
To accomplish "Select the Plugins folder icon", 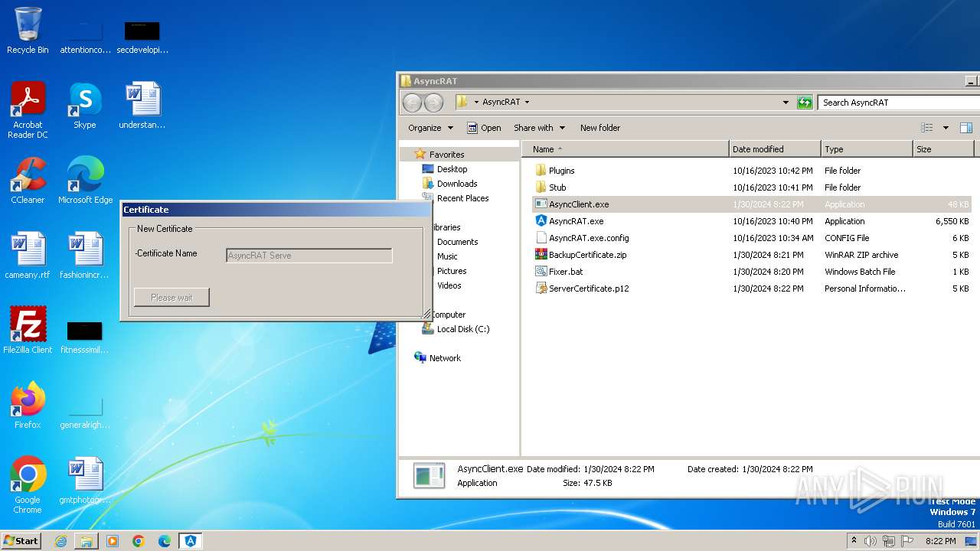I will pos(541,171).
